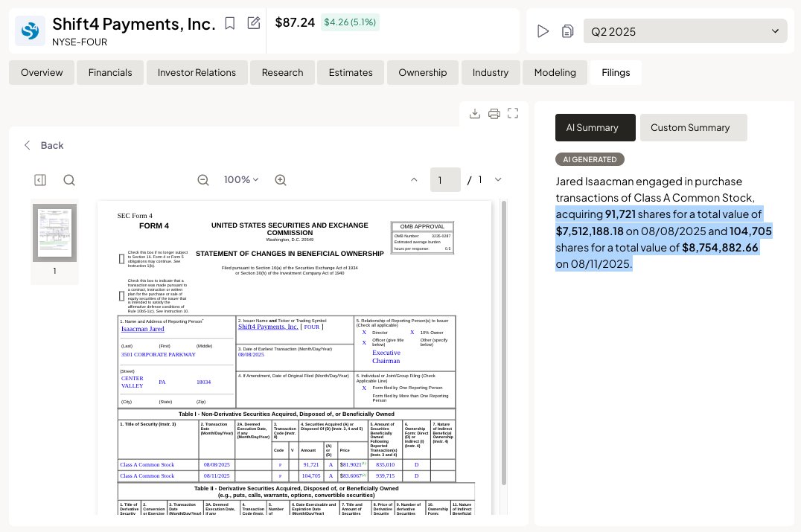Play the audio with the play icon
The width and height of the screenshot is (801, 532).
coord(543,31)
